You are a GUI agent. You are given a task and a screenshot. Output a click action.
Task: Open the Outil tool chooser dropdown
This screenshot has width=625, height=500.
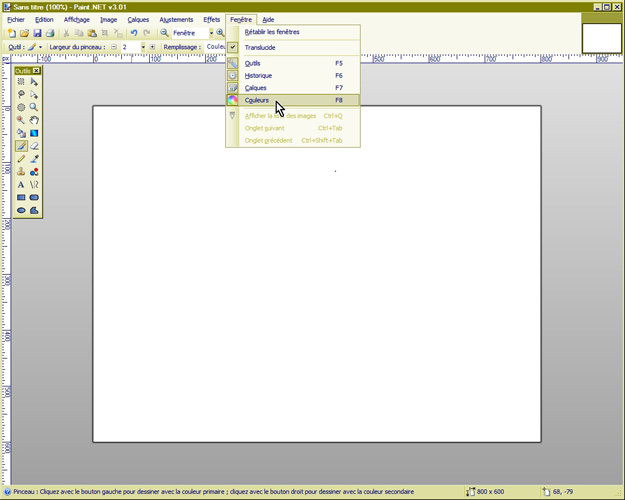40,47
